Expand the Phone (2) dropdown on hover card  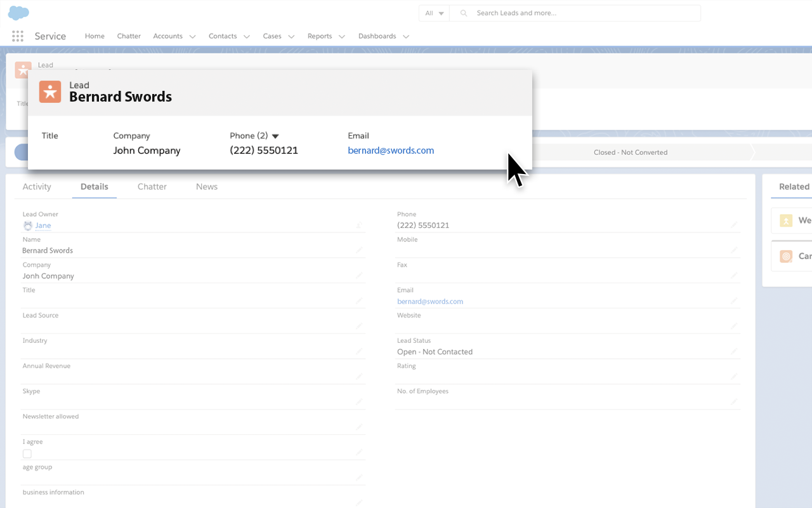(275, 135)
